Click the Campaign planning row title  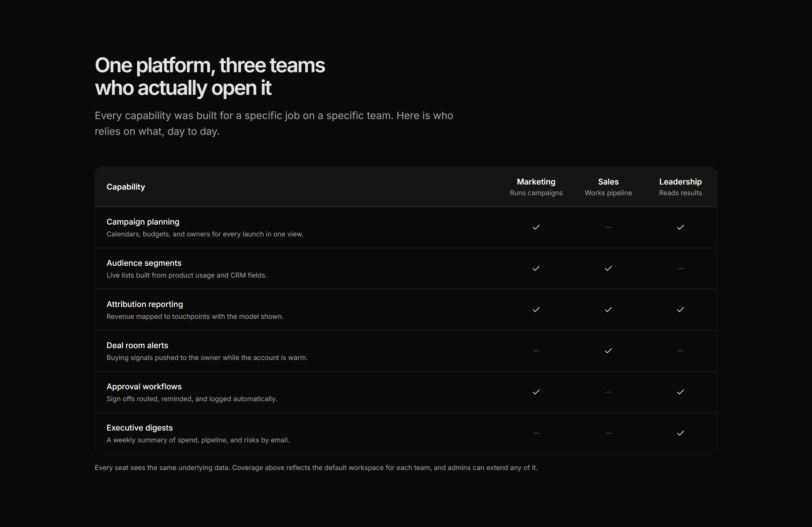click(x=143, y=222)
